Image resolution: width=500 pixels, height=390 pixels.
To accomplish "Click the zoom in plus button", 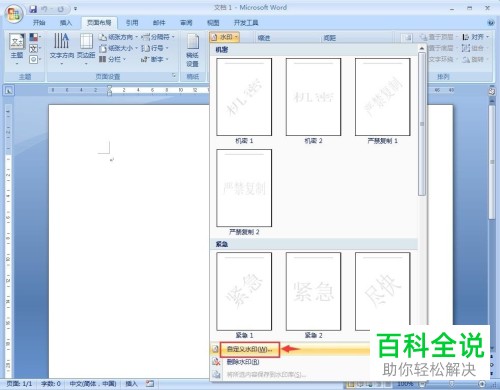I will point(482,384).
